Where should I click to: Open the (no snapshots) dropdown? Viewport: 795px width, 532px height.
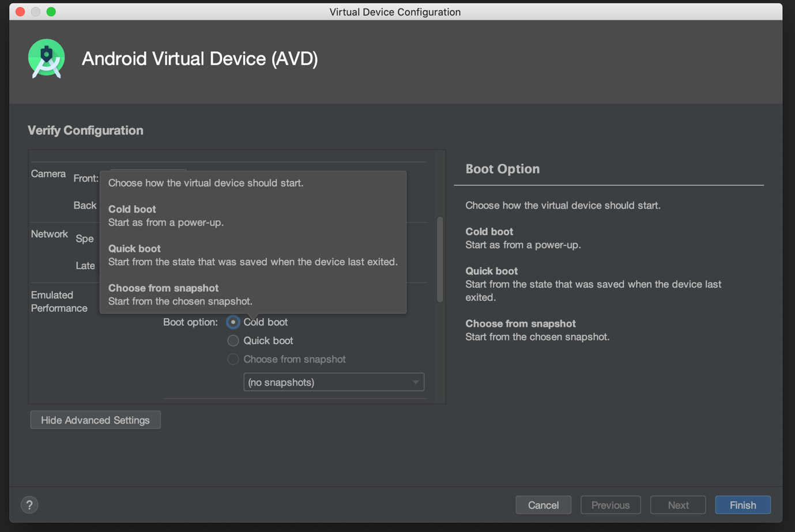[x=334, y=382]
